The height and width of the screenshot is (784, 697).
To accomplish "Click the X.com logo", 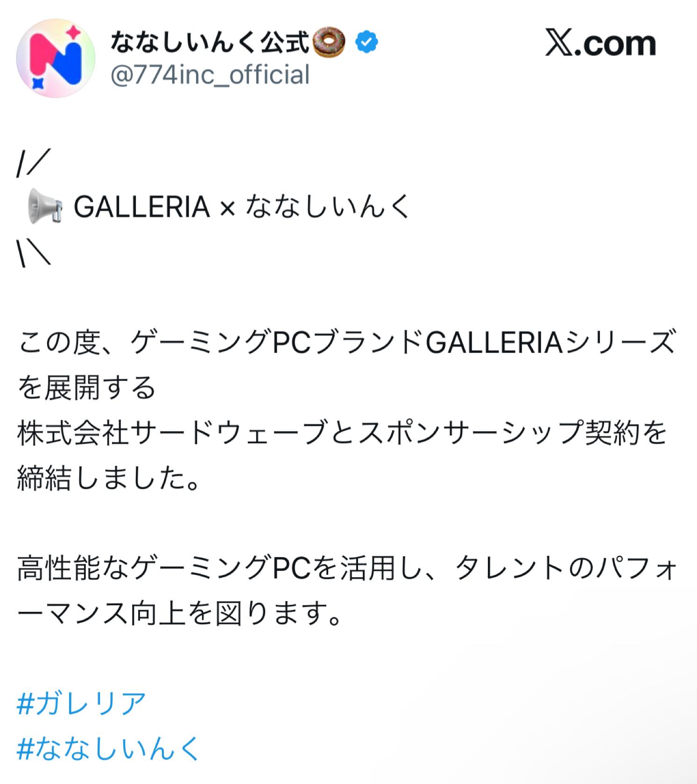I will 600,43.
